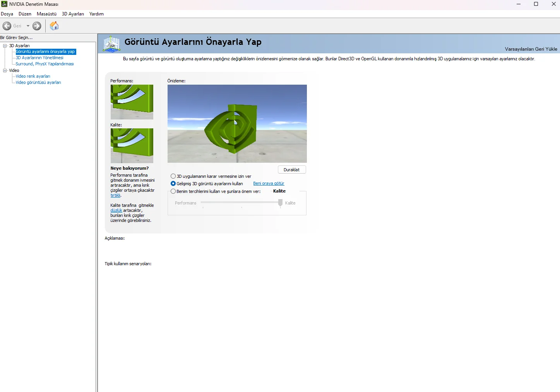Open the Masaüstü menu

point(46,14)
